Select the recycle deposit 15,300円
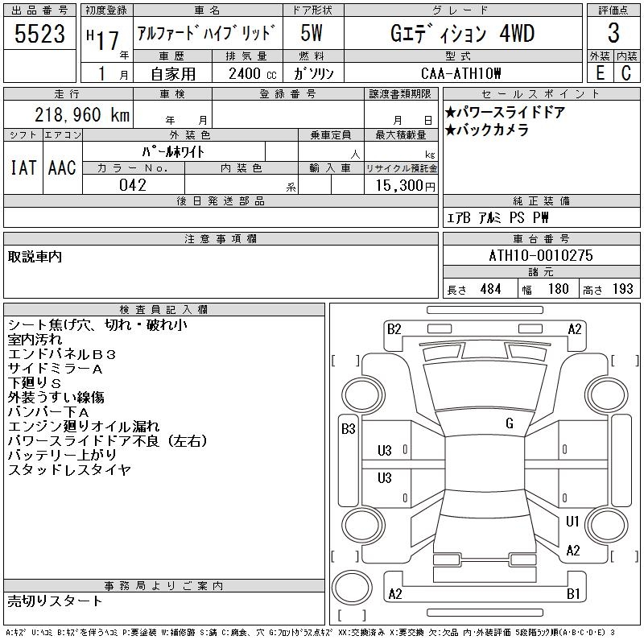Screen dimensions: 644x644 pyautogui.click(x=405, y=186)
